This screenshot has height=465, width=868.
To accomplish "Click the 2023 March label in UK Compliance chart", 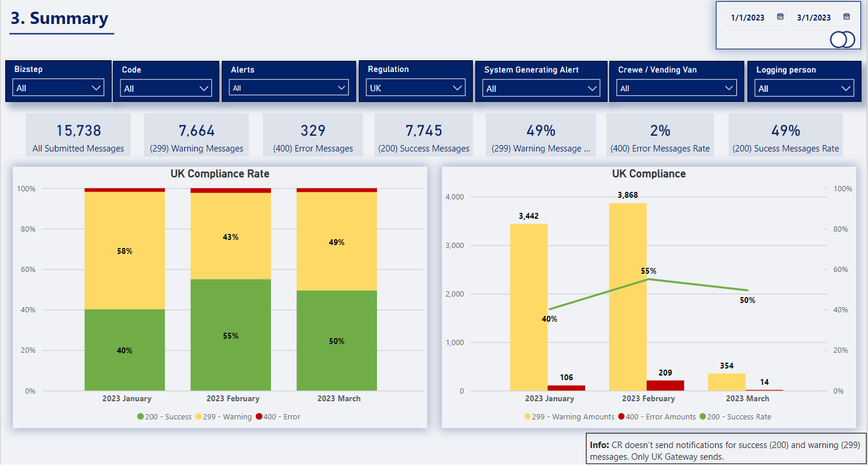I will coord(747,398).
